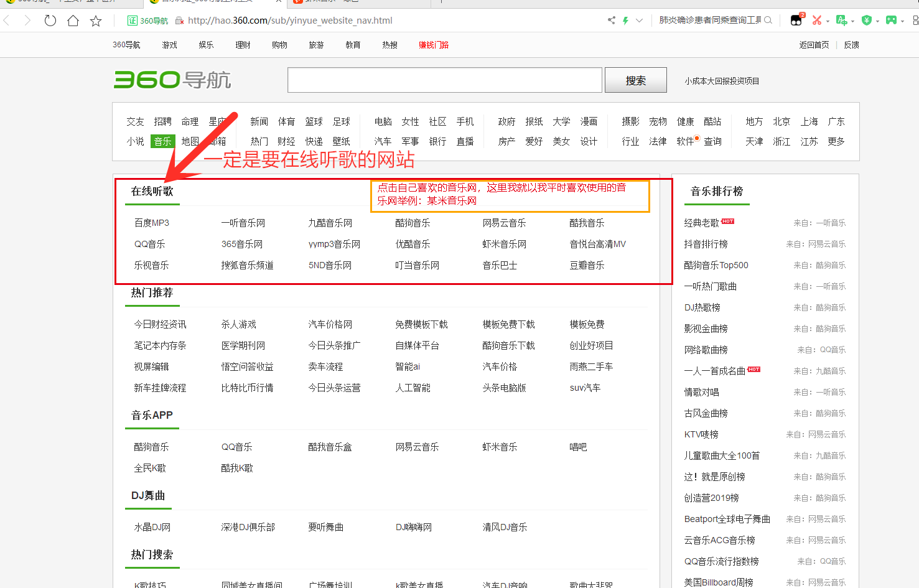Open the dropdown arrow beside gamepad icon
Screen dimensions: 919x588
point(903,21)
